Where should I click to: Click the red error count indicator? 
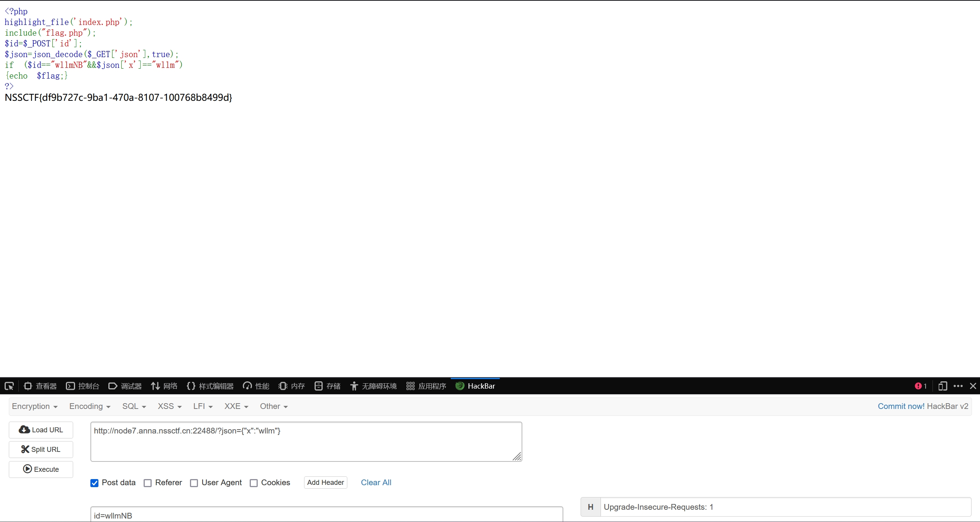click(x=921, y=386)
